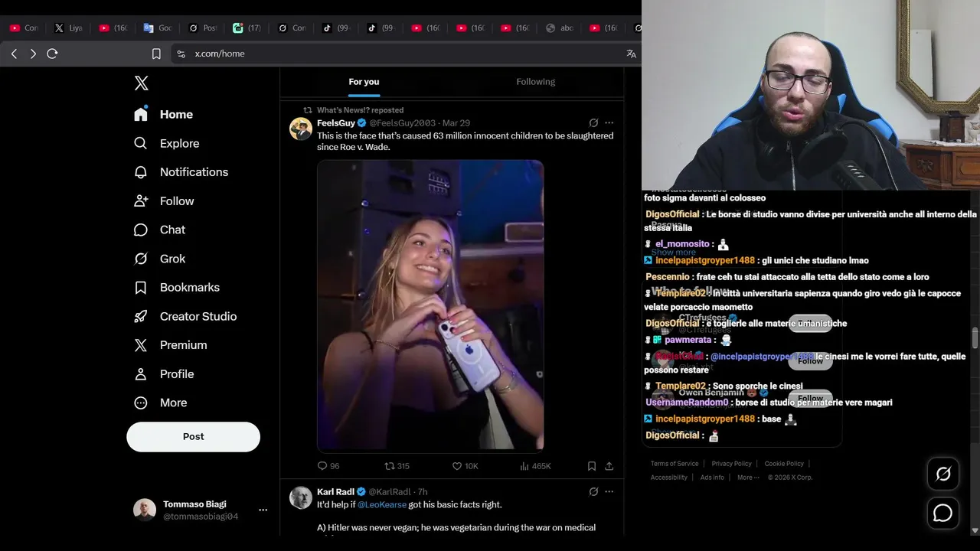Share FeelsGuy's post using the share icon
Screen dimensions: 980x551
pyautogui.click(x=609, y=465)
